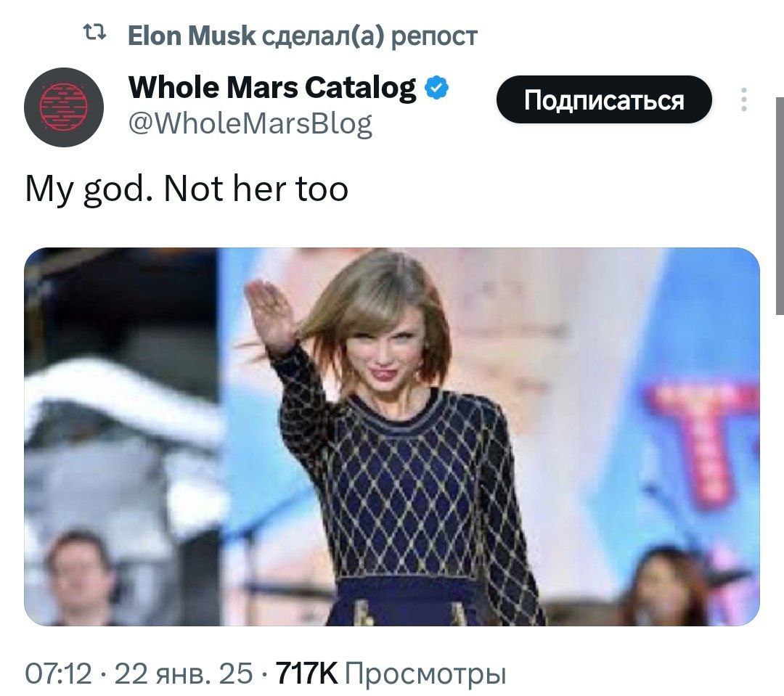The width and height of the screenshot is (784, 696).
Task: Click the tweet text 'My god. Not her too'
Action: click(187, 190)
